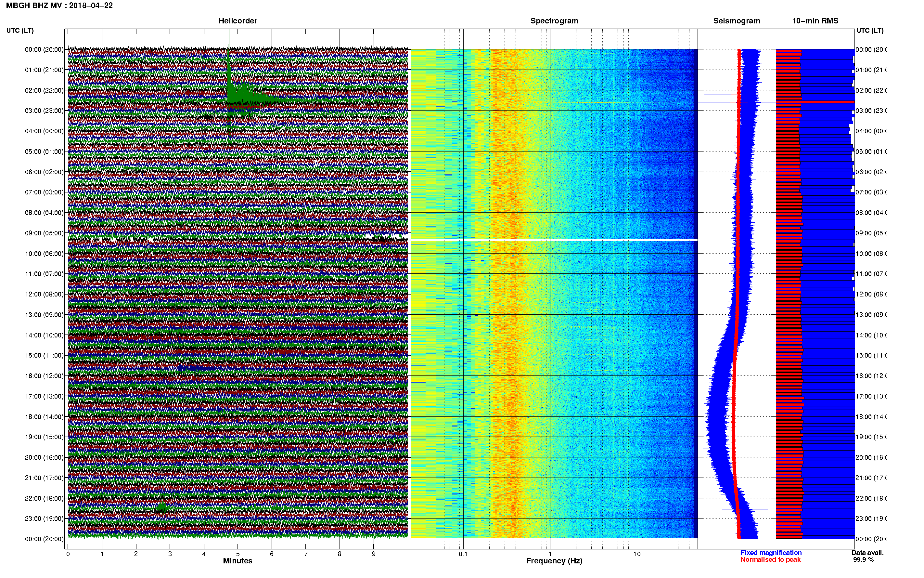The width and height of the screenshot is (924, 578).
Task: Click left axis label '11:00 (07:00)'
Action: click(44, 274)
